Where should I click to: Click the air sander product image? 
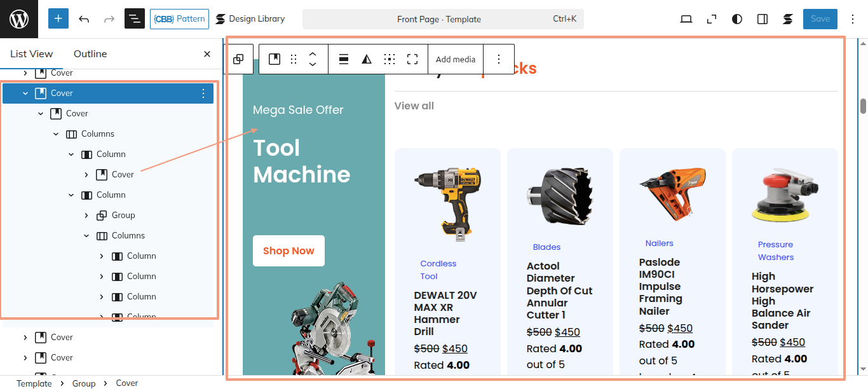click(x=785, y=195)
